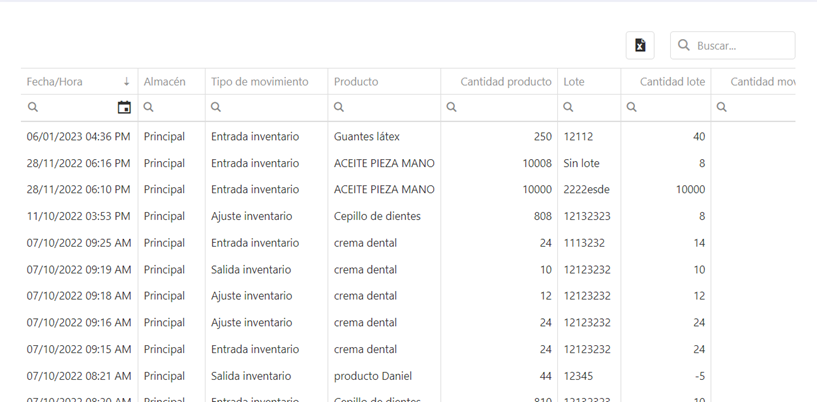Click the Lote column header
The width and height of the screenshot is (817, 402).
(x=574, y=82)
